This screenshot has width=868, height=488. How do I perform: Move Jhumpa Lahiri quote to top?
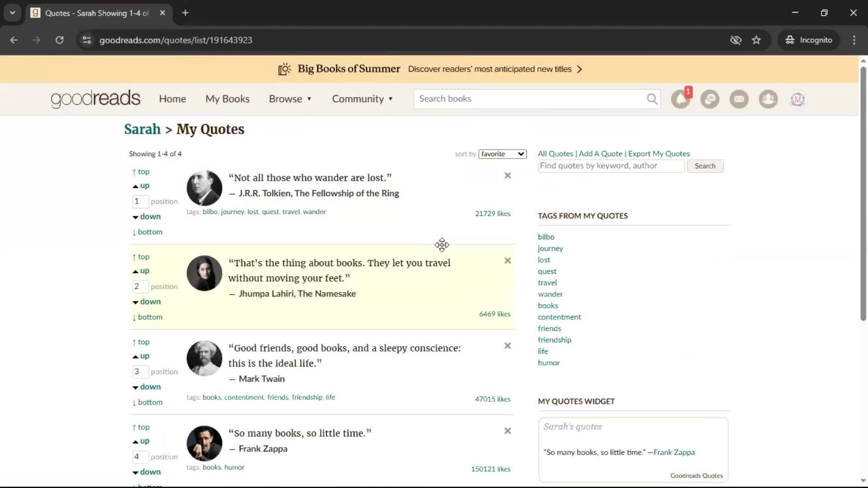[141, 257]
